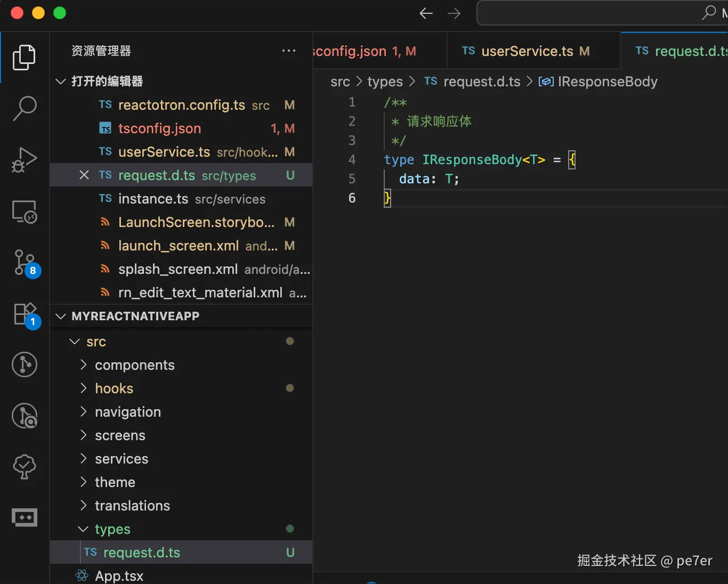
Task: Click the src breadcrumb segment
Action: tap(340, 82)
